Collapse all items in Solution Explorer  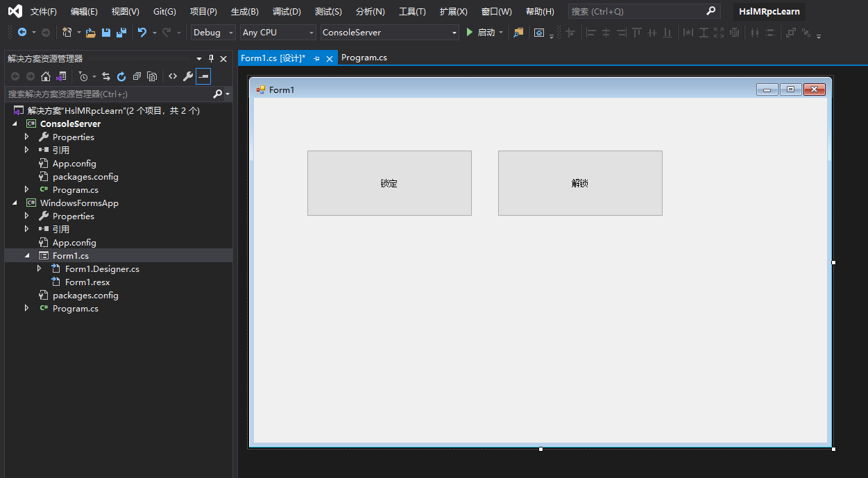click(x=137, y=76)
